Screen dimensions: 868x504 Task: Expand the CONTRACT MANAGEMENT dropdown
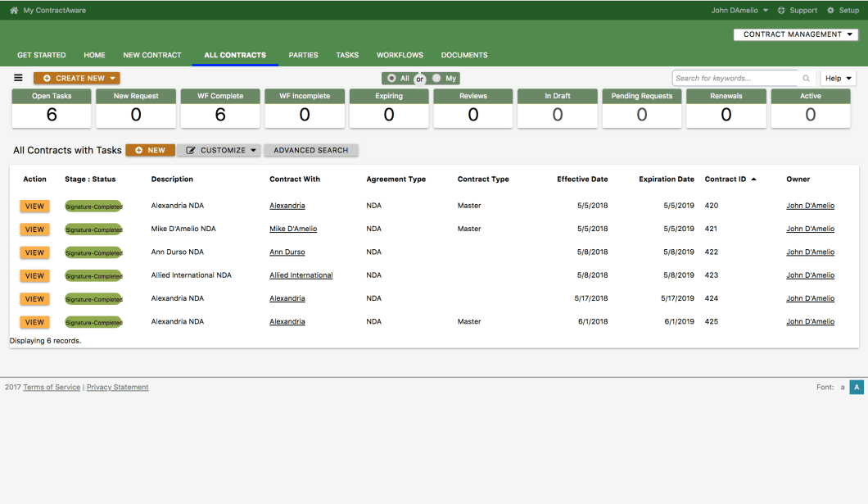(795, 34)
